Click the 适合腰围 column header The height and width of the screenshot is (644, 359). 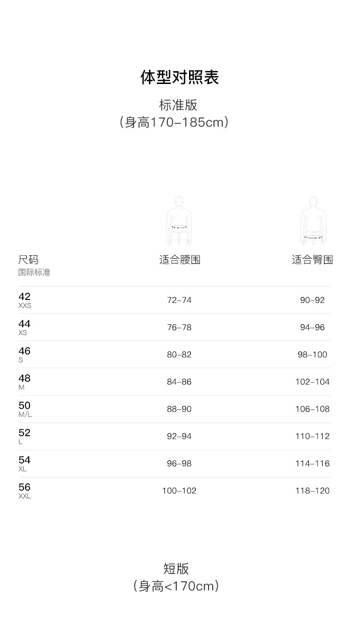(x=179, y=260)
